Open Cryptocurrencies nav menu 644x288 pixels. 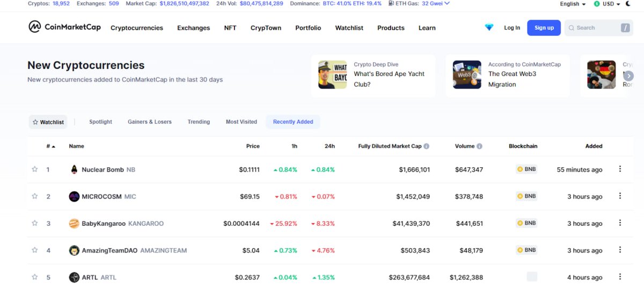pyautogui.click(x=137, y=28)
